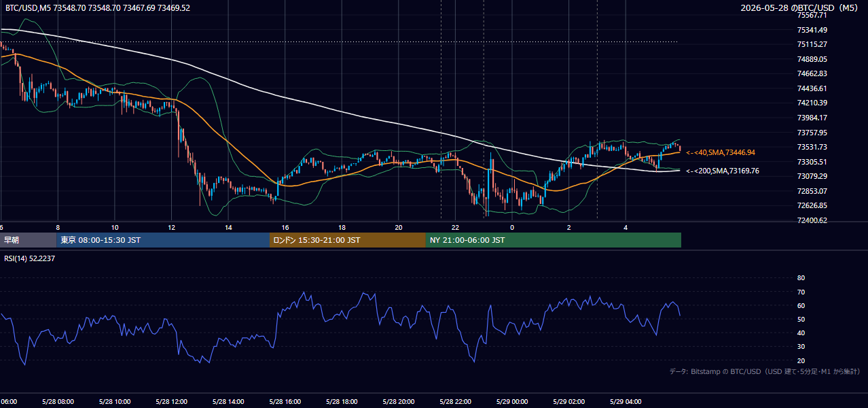
Task: Click the Bitstamp data source caption
Action: pyautogui.click(x=765, y=371)
